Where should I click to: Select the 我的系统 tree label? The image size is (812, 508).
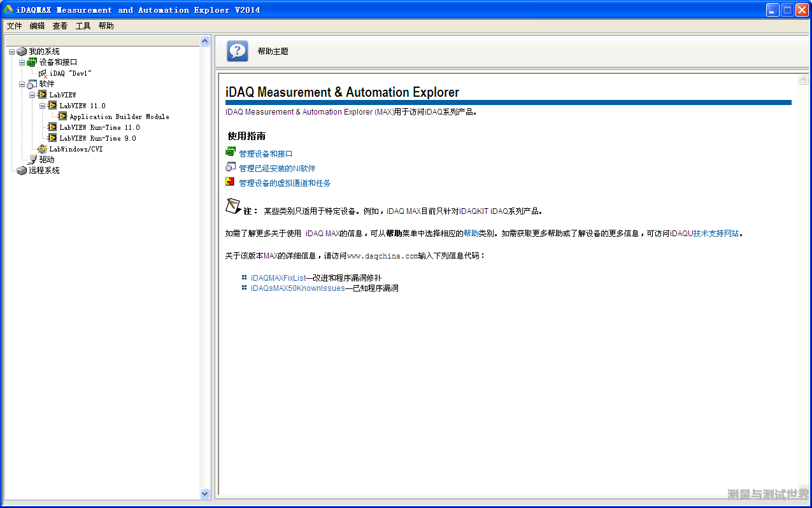[44, 52]
